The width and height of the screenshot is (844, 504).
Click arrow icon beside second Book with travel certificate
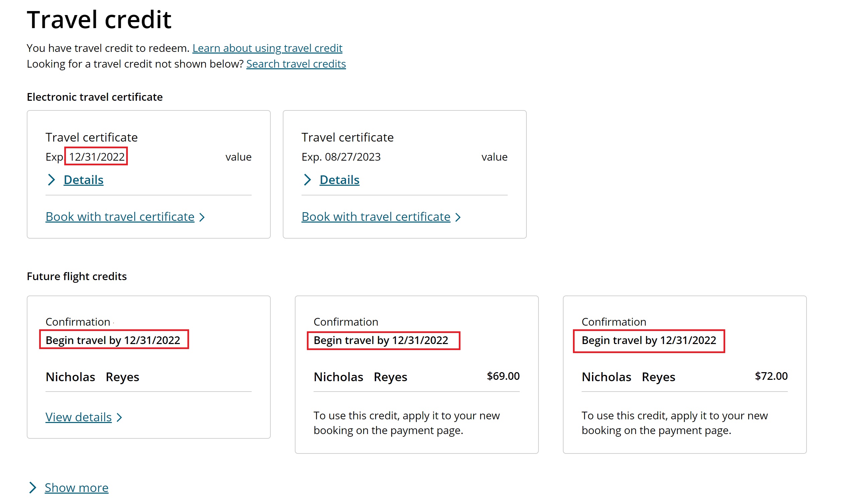click(x=458, y=217)
